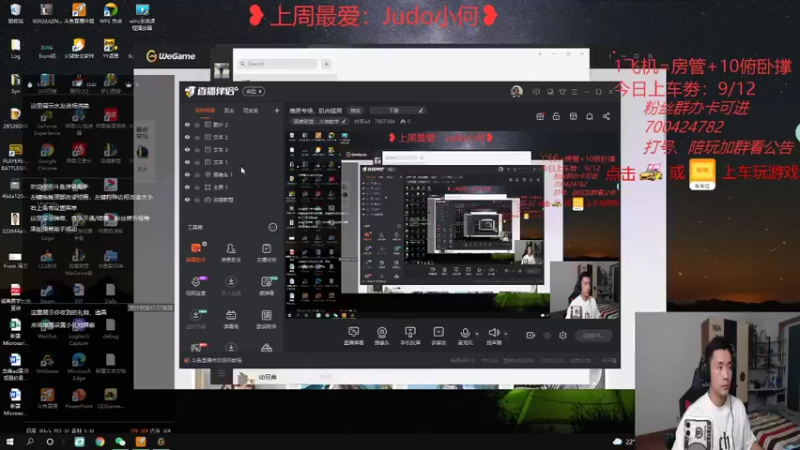Screen dimensions: 800x450
Task: Switch to the third scene tab
Action: coord(251,110)
